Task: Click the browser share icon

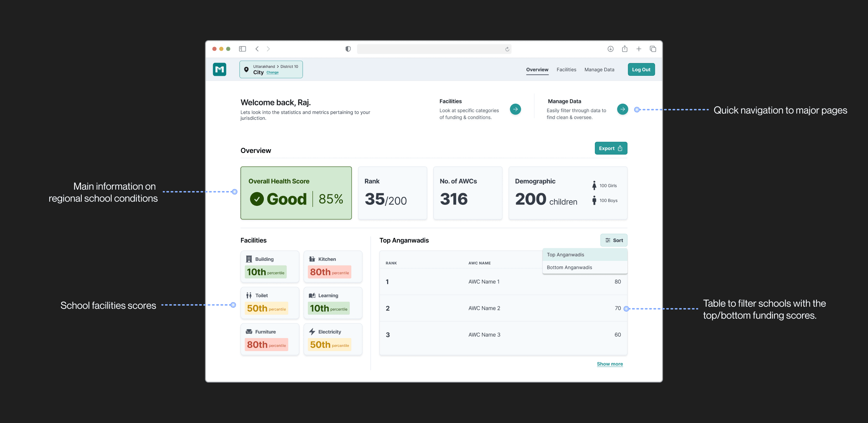Action: (x=625, y=49)
